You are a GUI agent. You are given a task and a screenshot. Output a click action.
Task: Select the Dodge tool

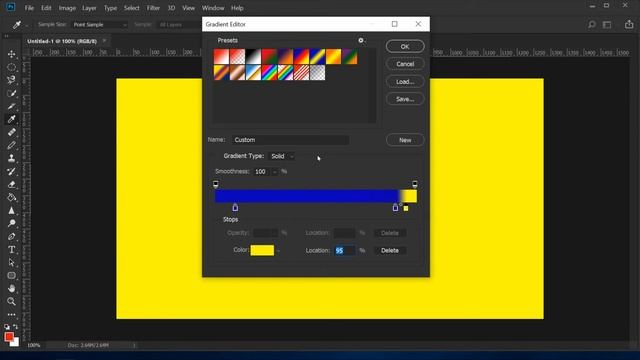11,223
